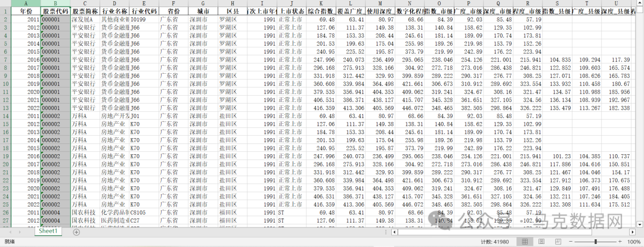
Task: Select column B header
Action: pos(55,3)
